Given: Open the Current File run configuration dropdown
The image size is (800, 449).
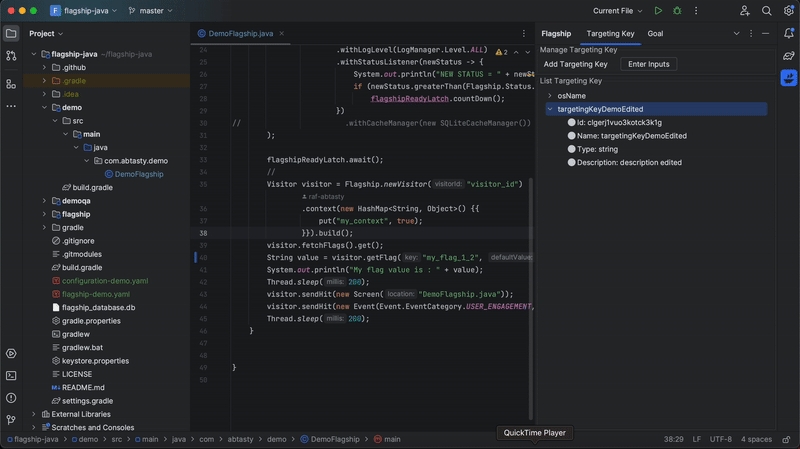Looking at the screenshot, I should [617, 11].
